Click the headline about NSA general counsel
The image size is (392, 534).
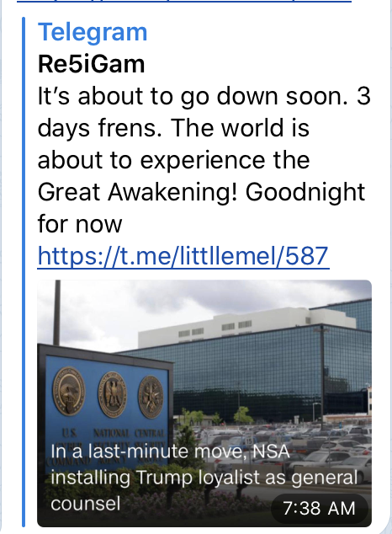click(204, 477)
